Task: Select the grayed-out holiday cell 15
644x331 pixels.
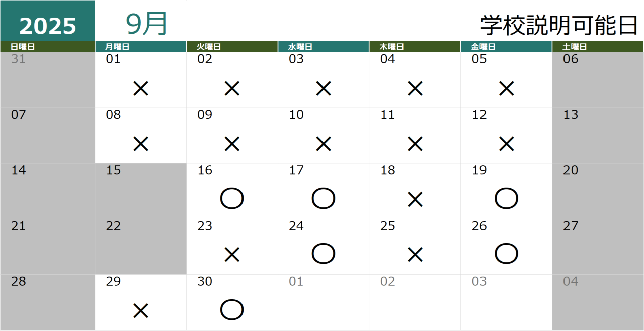Action: 140,191
